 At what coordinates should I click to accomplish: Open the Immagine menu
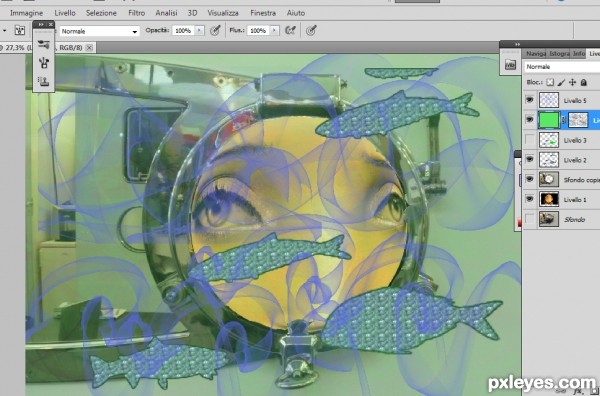click(26, 13)
